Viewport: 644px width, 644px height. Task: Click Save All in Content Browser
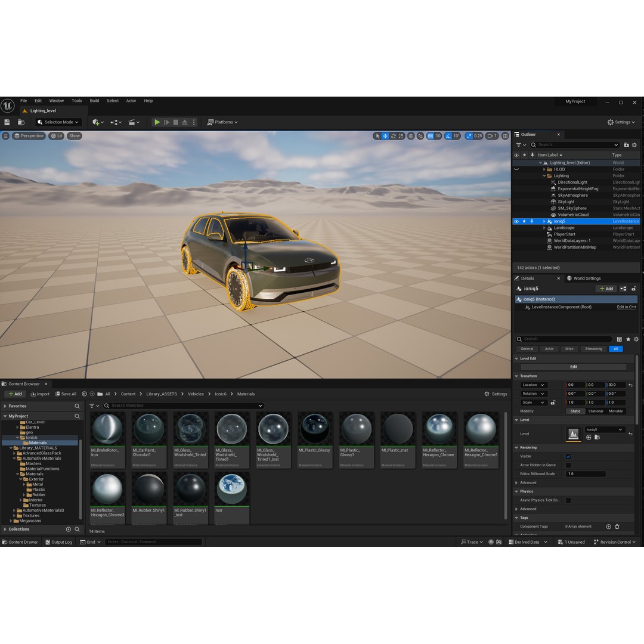pos(66,394)
